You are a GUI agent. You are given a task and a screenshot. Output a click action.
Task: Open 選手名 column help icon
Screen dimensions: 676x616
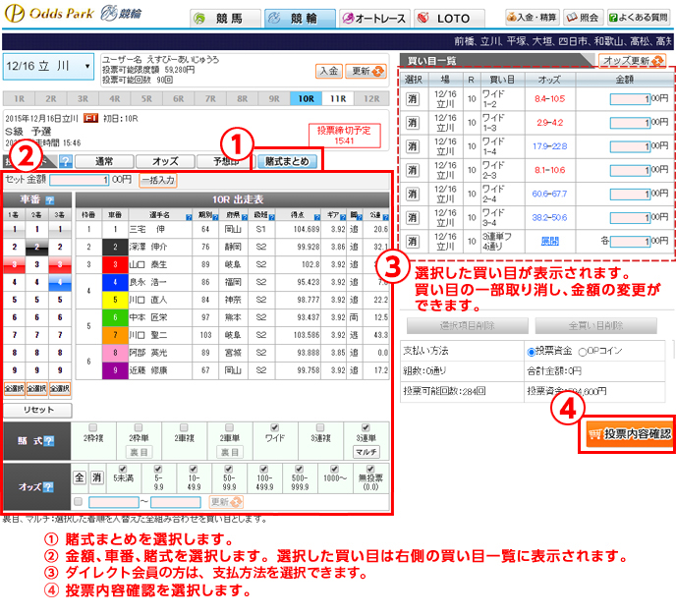(189, 217)
